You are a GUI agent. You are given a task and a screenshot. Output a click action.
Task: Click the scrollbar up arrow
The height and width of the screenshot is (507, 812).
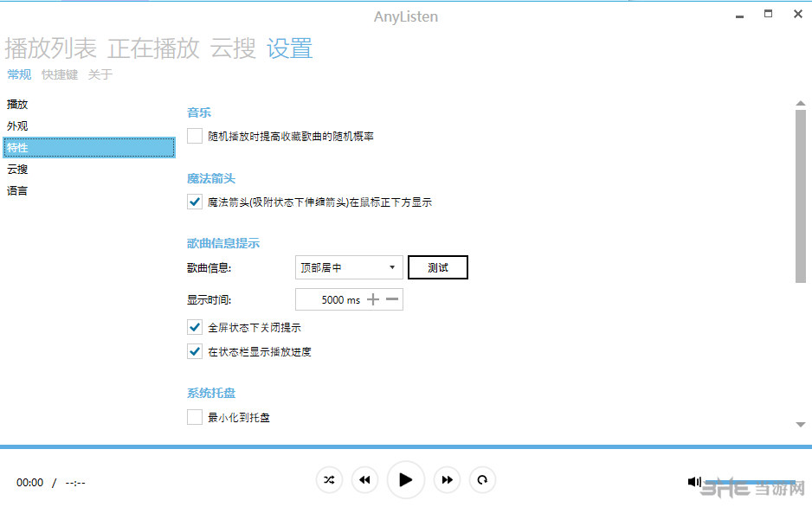point(801,104)
